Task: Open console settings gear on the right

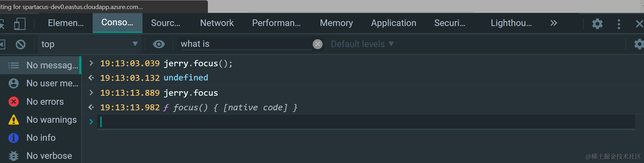Action: pyautogui.click(x=638, y=44)
